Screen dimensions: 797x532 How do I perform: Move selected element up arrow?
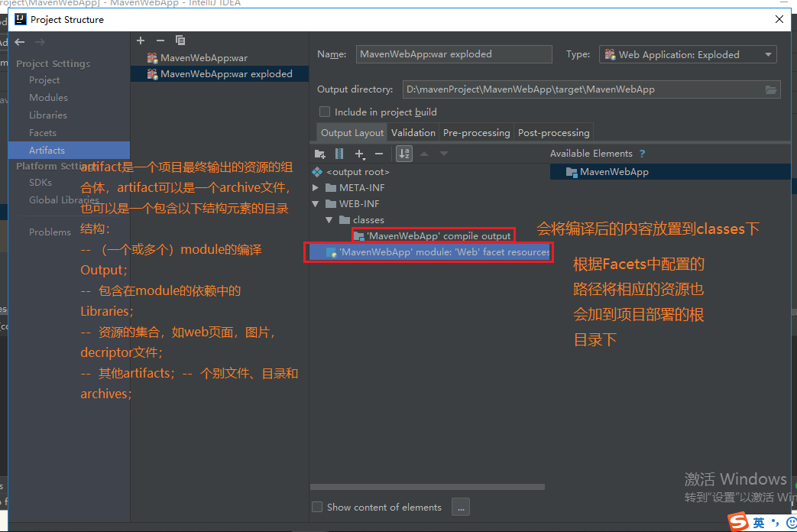coord(424,154)
